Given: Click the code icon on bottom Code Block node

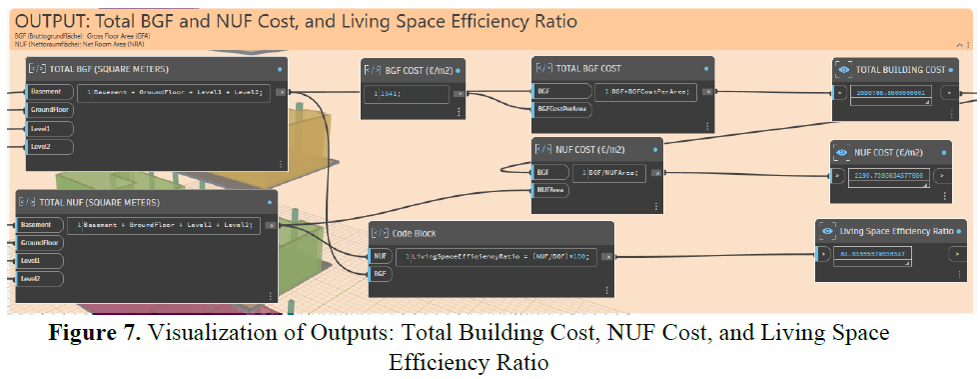Looking at the screenshot, I should (x=380, y=233).
